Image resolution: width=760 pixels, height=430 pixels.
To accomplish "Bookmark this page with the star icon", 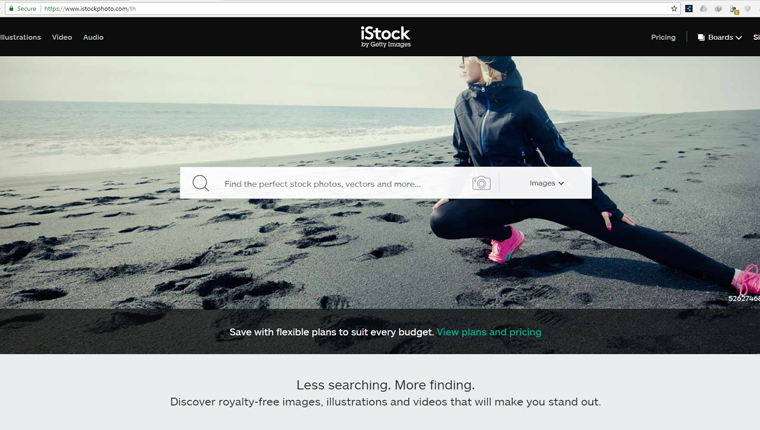I will tap(674, 9).
